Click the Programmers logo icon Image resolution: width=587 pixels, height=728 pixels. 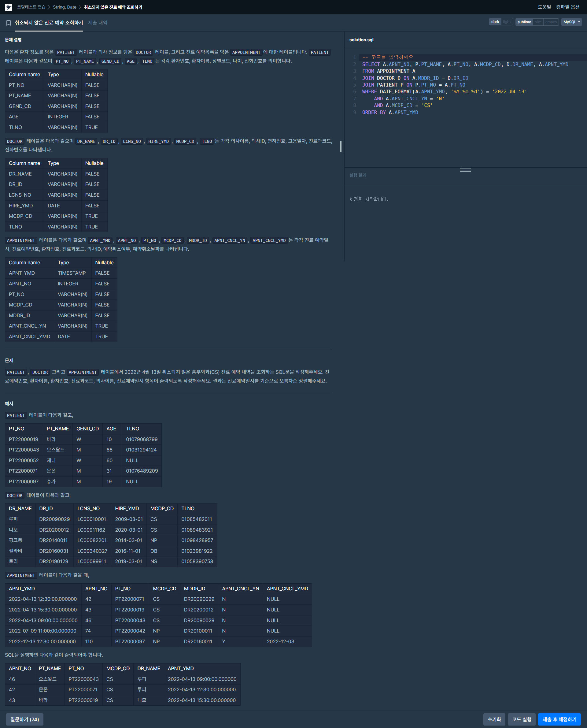tap(9, 7)
